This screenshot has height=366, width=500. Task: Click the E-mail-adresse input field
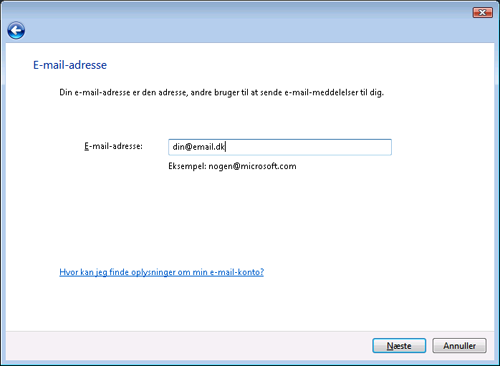pyautogui.click(x=280, y=147)
